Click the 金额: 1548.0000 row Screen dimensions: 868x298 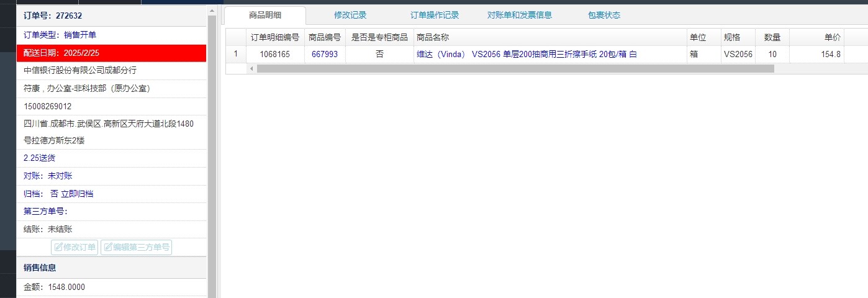pos(111,287)
